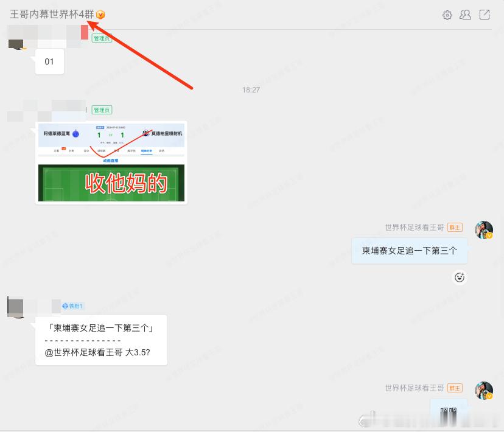The height and width of the screenshot is (432, 504).
Task: Click the group owner avatar at bottom right
Action: 484,391
